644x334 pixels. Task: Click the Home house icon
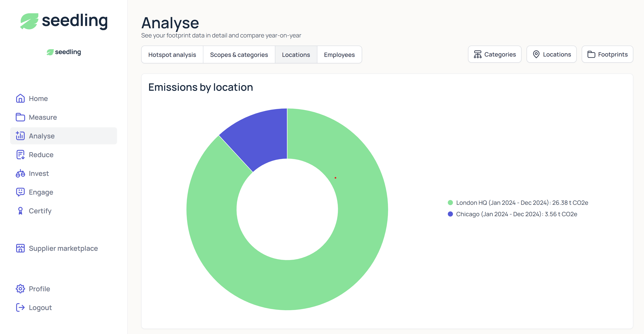point(20,99)
